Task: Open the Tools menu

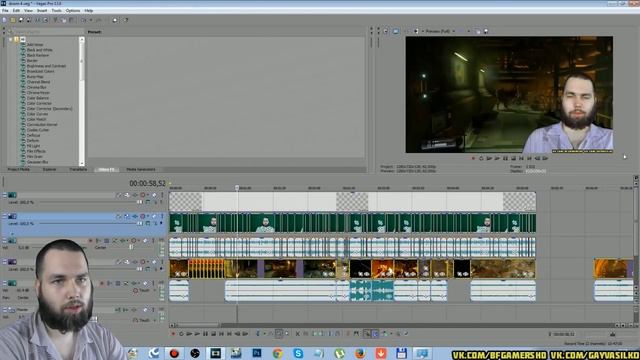Action: (x=57, y=11)
